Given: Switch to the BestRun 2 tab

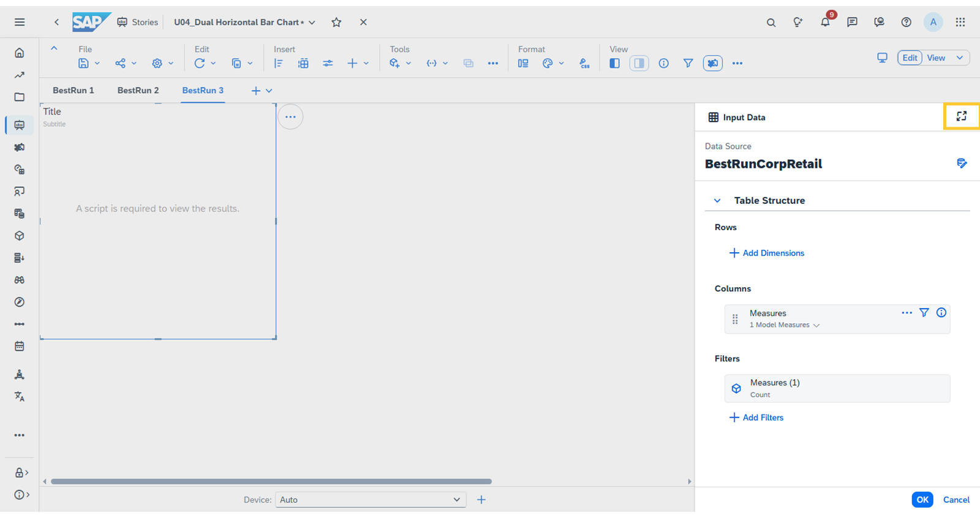Looking at the screenshot, I should (138, 90).
